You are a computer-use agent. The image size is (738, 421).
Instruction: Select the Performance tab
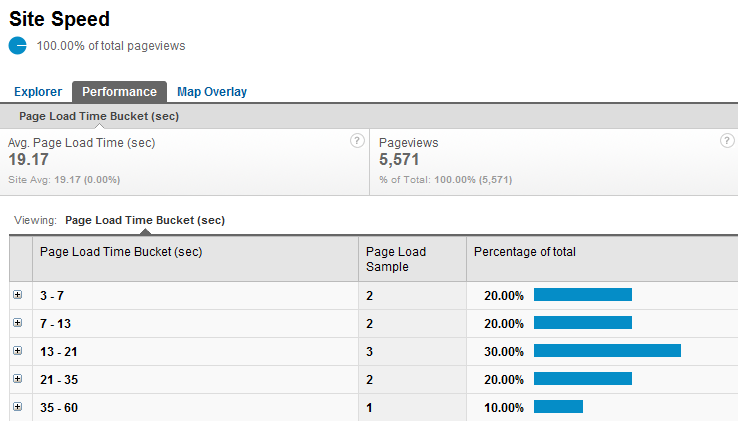coord(119,92)
